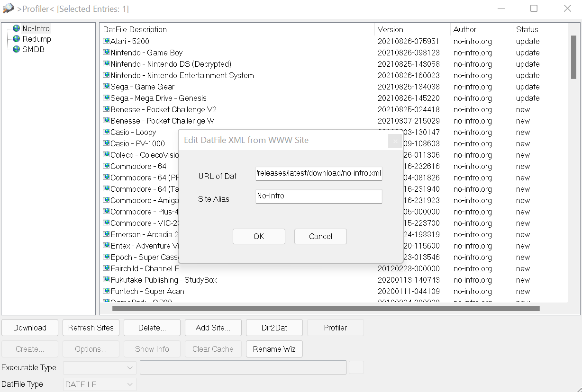Click the Commodore - VIC-20 row icon

click(107, 223)
